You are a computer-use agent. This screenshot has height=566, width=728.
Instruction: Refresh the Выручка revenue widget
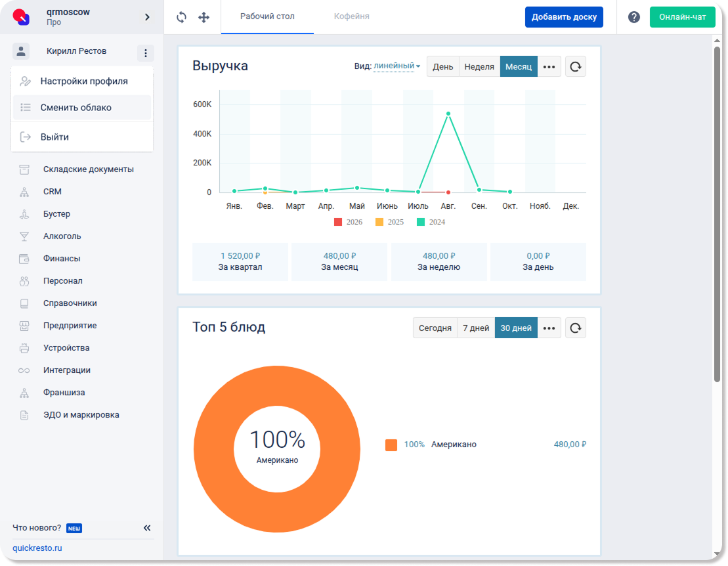pyautogui.click(x=575, y=66)
